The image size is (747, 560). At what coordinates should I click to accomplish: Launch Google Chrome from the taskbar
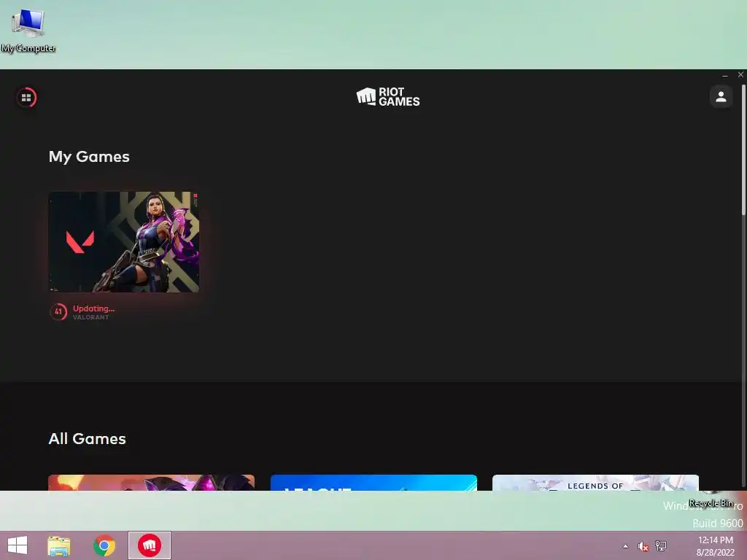[104, 545]
